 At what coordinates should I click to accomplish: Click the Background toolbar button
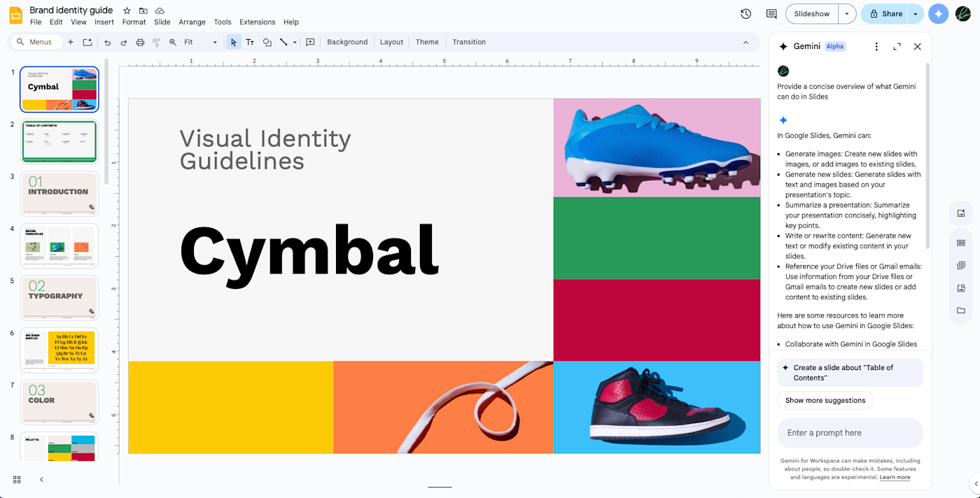347,42
